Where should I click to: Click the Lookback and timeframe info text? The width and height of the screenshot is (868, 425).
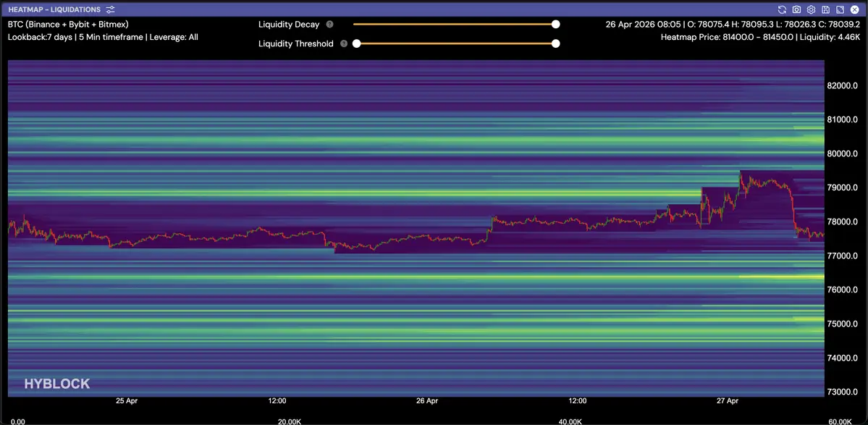pyautogui.click(x=103, y=37)
